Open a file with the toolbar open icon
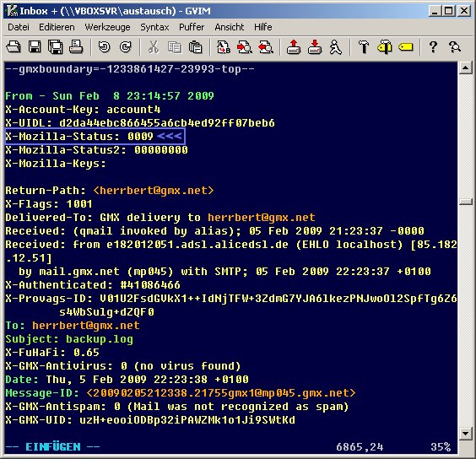This screenshot has width=476, height=459. click(14, 47)
